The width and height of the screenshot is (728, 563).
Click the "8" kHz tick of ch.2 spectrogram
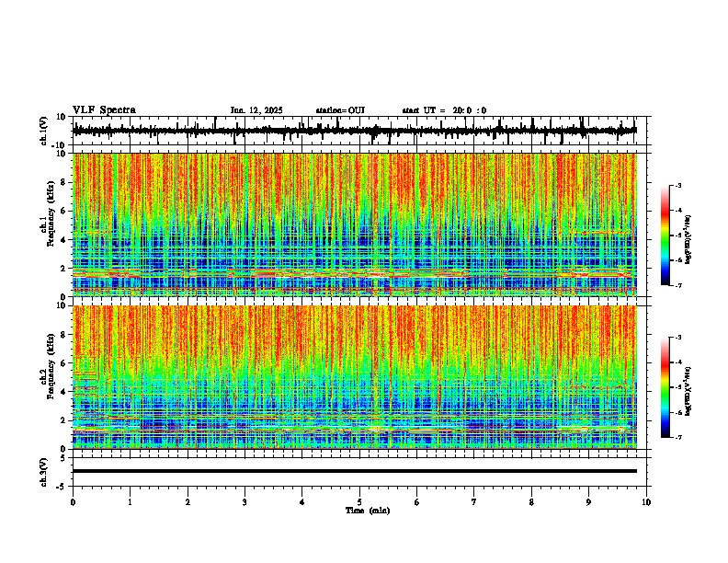(x=64, y=335)
